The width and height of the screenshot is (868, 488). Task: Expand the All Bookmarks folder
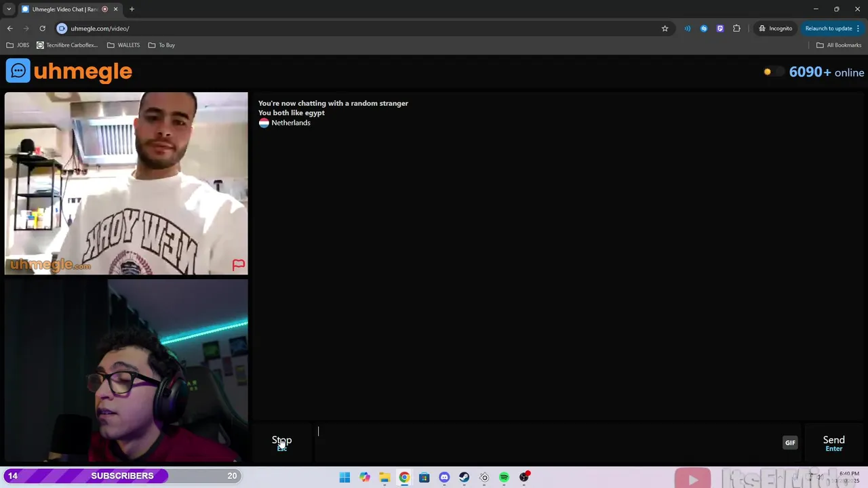(839, 45)
